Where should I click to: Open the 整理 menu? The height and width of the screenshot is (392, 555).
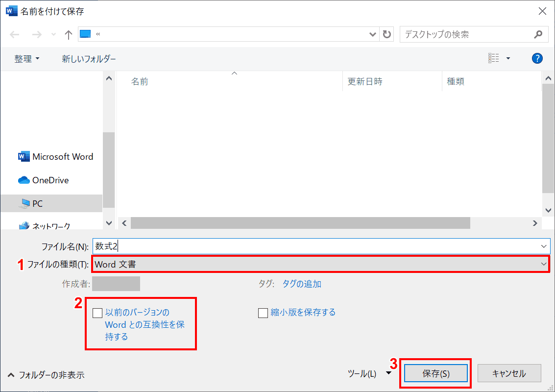(27, 59)
